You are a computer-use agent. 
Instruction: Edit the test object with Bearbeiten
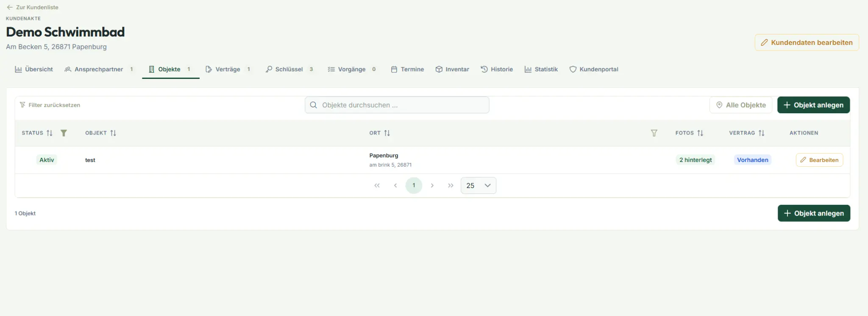(x=819, y=160)
